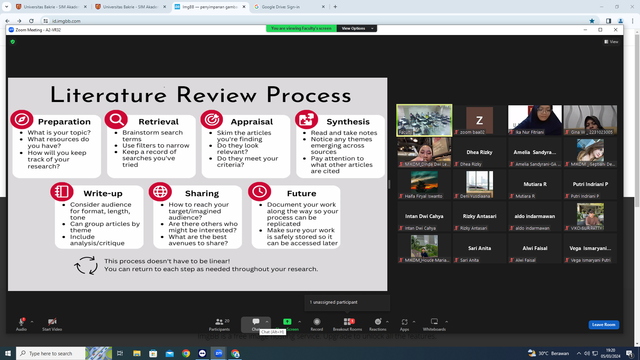
Task: Click the Start Video camera icon
Action: coord(52,322)
